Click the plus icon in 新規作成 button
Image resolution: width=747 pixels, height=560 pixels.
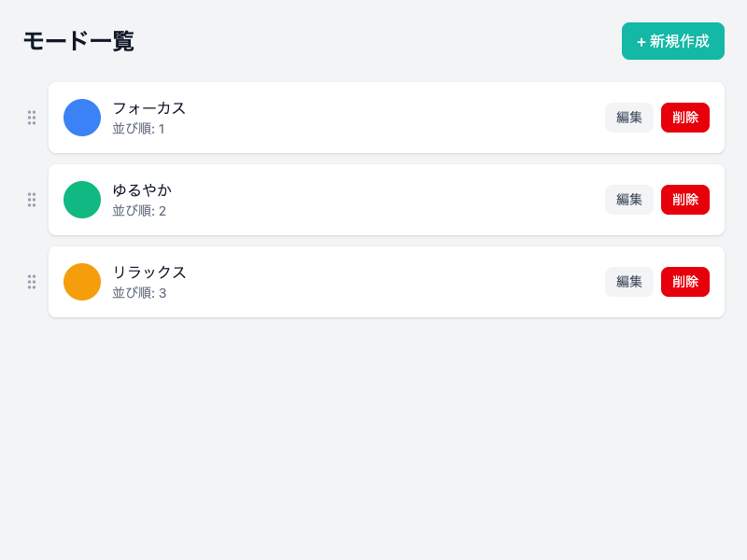click(641, 41)
